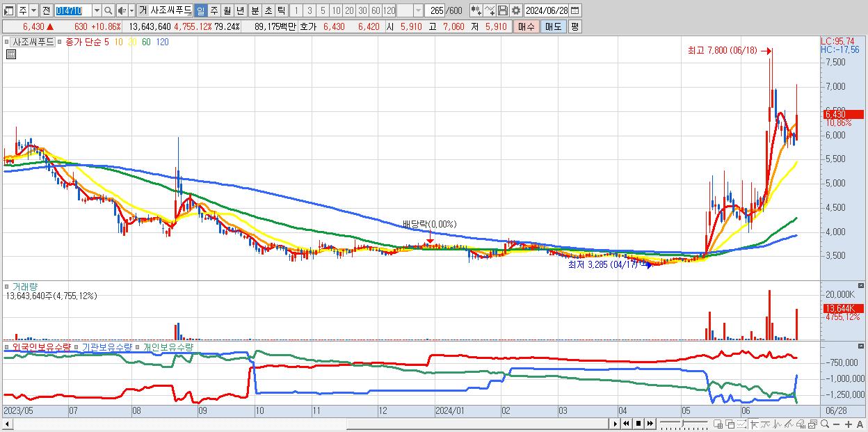Select the moving average 5 legend

point(106,42)
